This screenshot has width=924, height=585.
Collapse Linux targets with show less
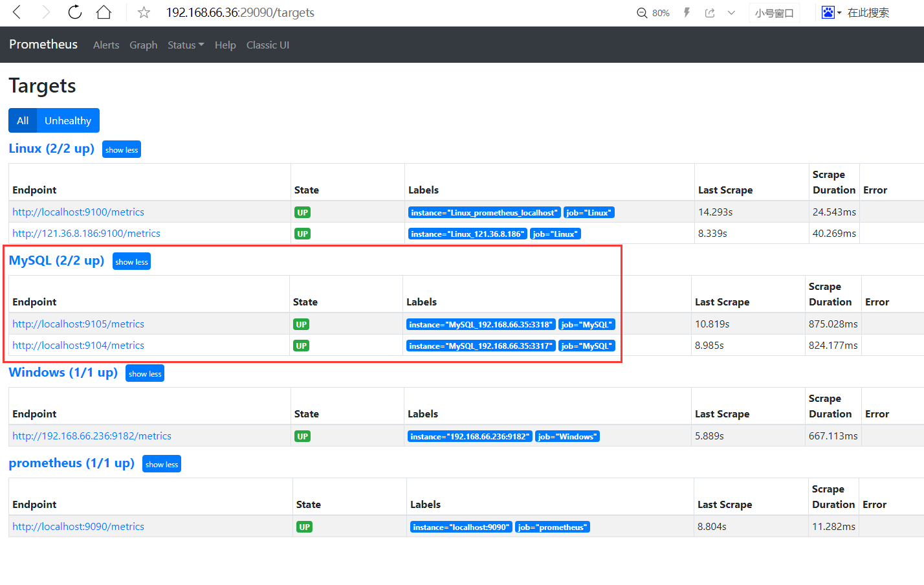(x=122, y=149)
